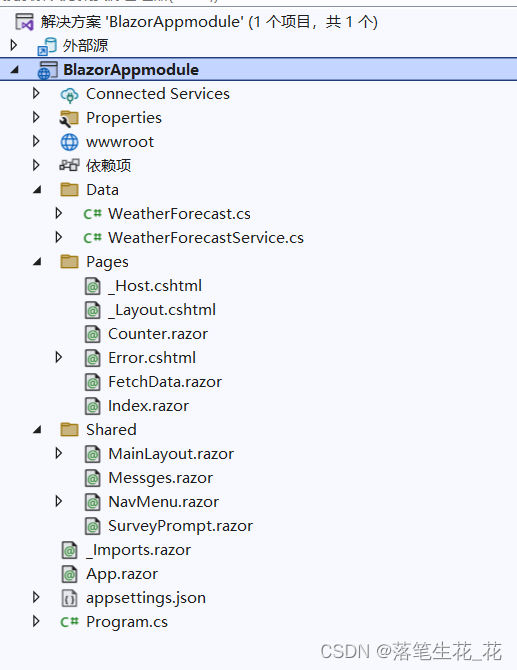This screenshot has height=670, width=517.
Task: Collapse the Pages folder
Action: [38, 261]
